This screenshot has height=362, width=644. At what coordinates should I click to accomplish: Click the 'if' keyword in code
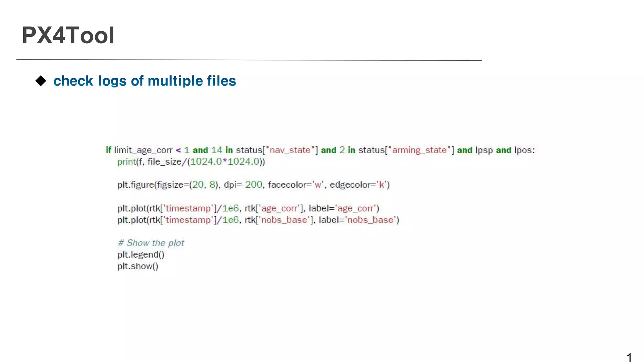(108, 150)
